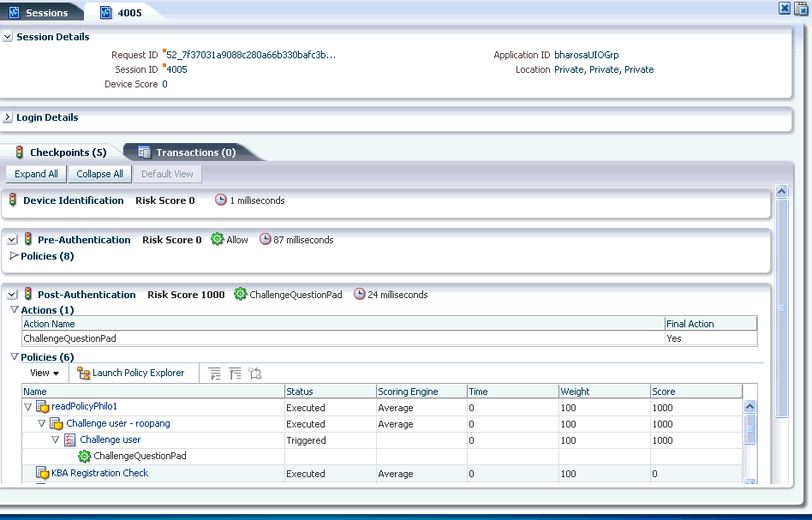The width and height of the screenshot is (812, 520).
Task: Click the Allow action gear icon
Action: coord(217,239)
